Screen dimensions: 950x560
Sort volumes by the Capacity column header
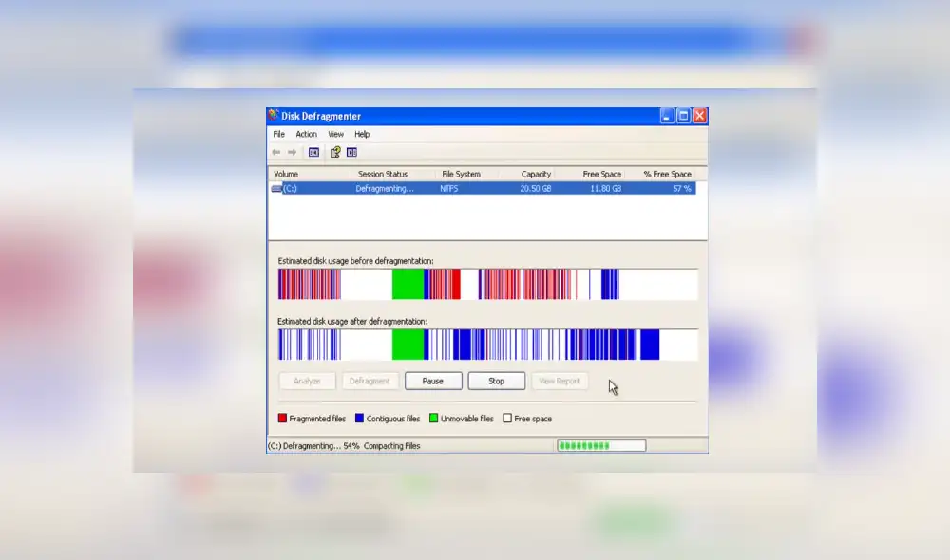[x=535, y=174]
